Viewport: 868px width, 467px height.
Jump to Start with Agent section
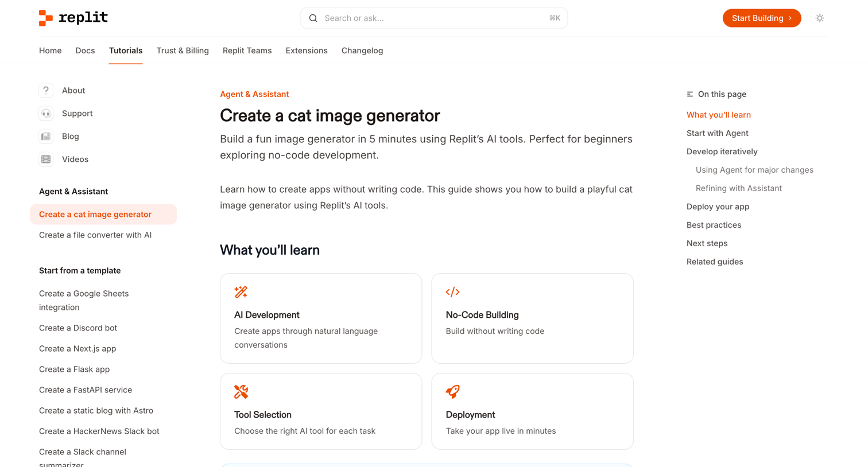point(718,133)
